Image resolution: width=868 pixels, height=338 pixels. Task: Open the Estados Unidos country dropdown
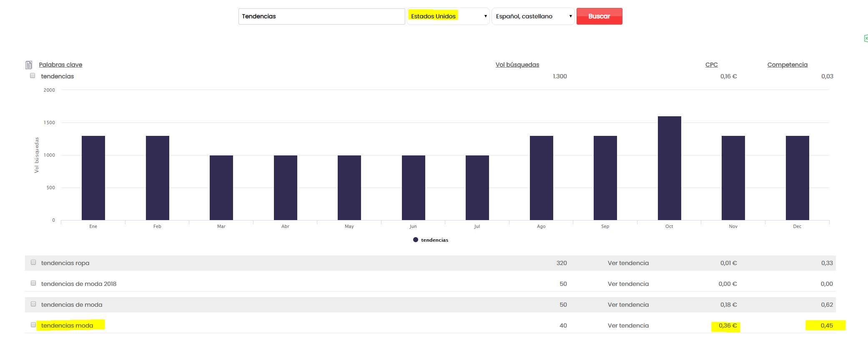(448, 16)
